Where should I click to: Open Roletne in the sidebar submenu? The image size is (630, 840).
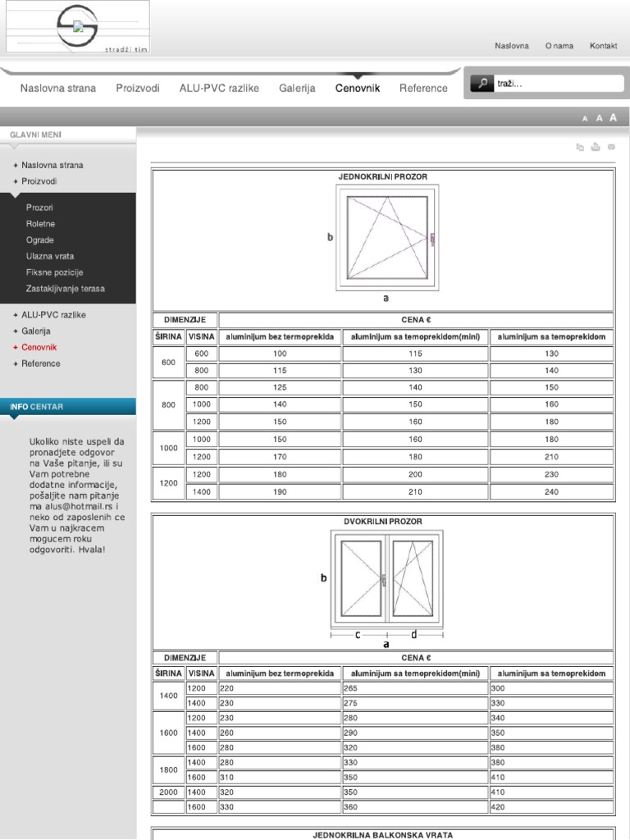click(x=41, y=224)
